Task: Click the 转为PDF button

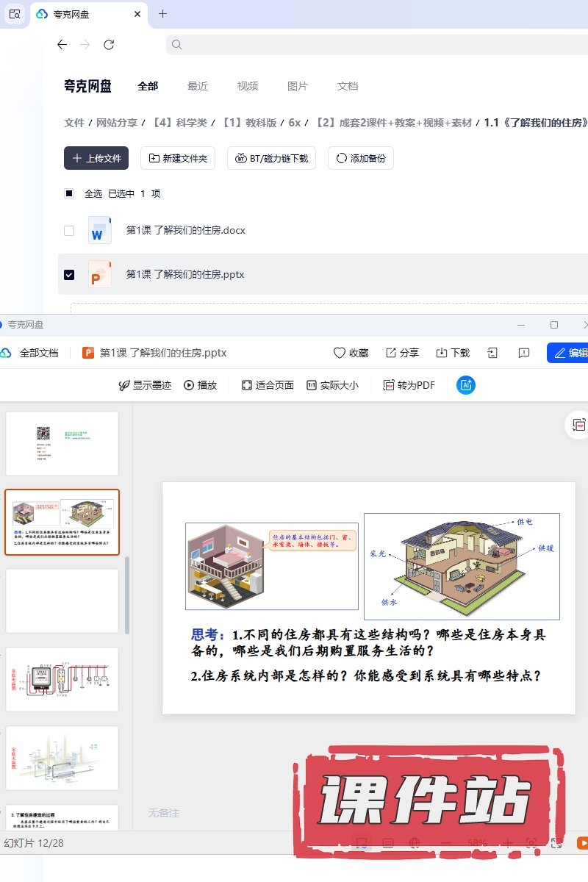Action: point(409,385)
